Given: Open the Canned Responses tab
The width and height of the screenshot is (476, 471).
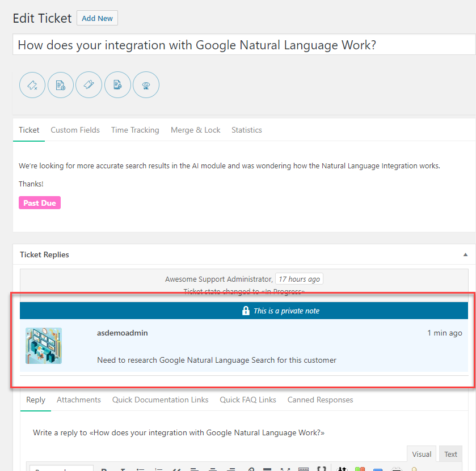Looking at the screenshot, I should 321,400.
